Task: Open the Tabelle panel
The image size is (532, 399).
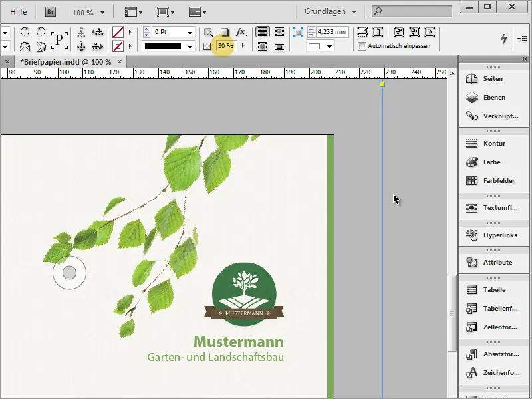Action: tap(493, 290)
